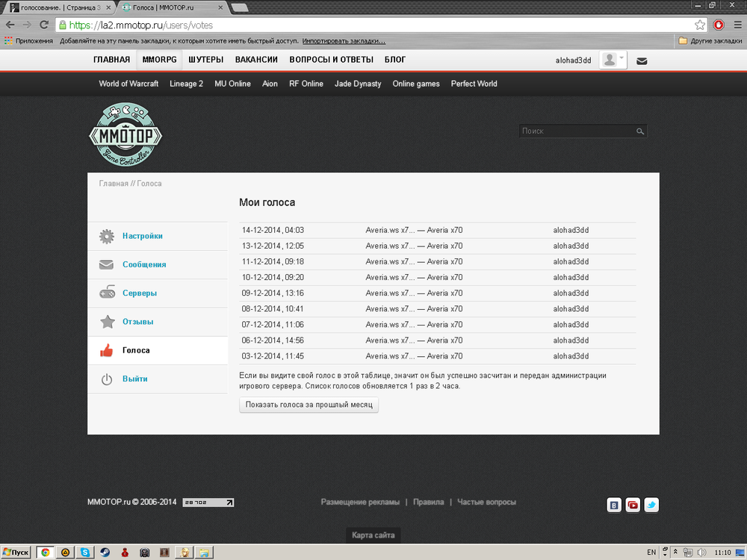The image size is (747, 560).
Task: Expand the user avatar dropdown menu
Action: tap(614, 60)
